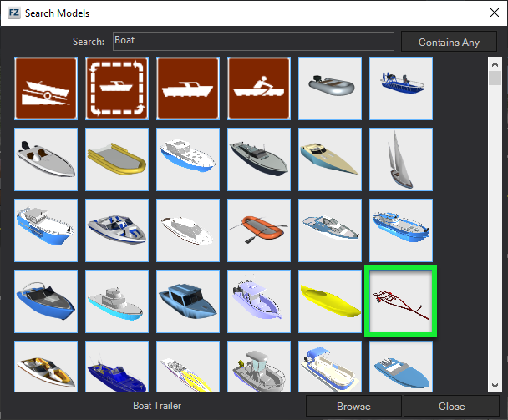Select the sailboat model thumbnail
The width and height of the screenshot is (508, 420).
401,159
